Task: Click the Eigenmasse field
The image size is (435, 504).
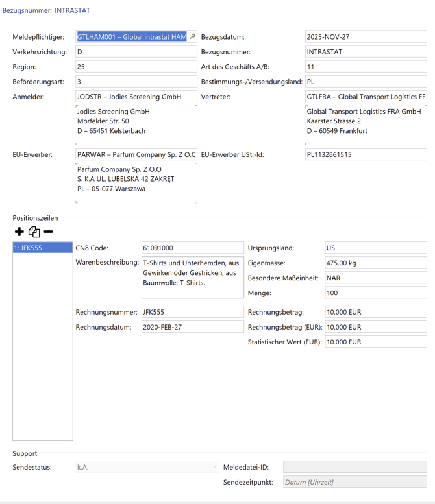Action: click(x=375, y=263)
